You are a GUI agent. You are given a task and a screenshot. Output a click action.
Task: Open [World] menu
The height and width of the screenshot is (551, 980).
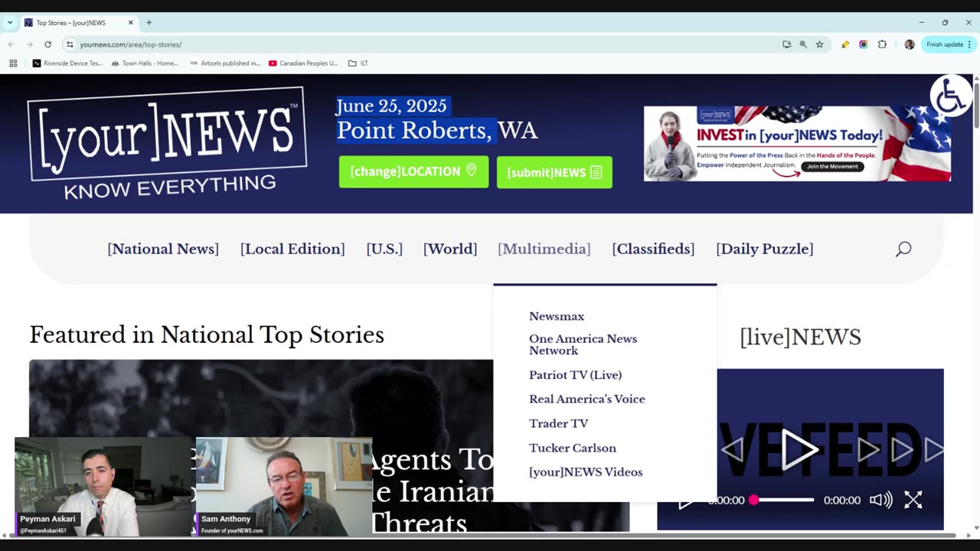450,249
